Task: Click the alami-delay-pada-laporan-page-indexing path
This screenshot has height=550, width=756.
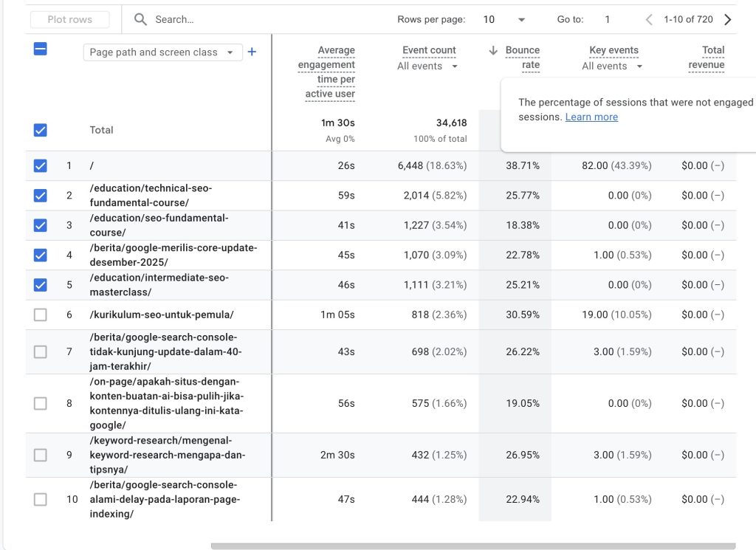Action: tap(165, 499)
